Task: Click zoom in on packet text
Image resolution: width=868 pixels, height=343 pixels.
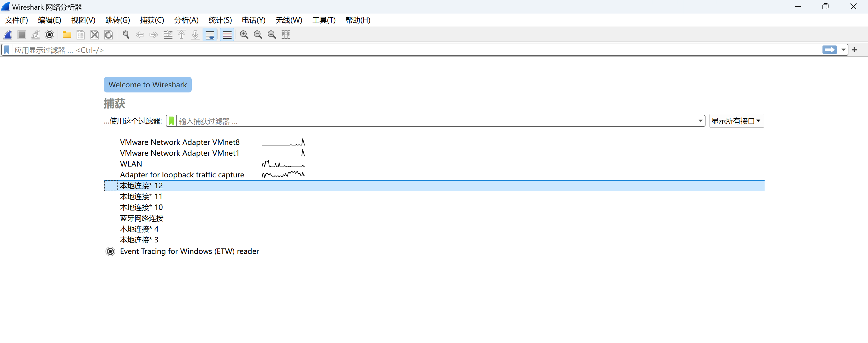Action: (x=244, y=35)
